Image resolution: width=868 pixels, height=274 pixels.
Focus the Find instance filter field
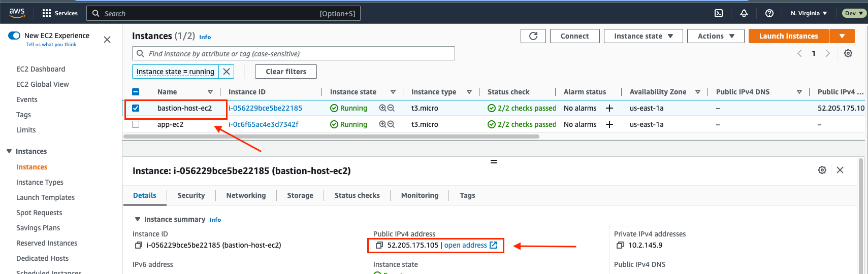[x=294, y=53]
